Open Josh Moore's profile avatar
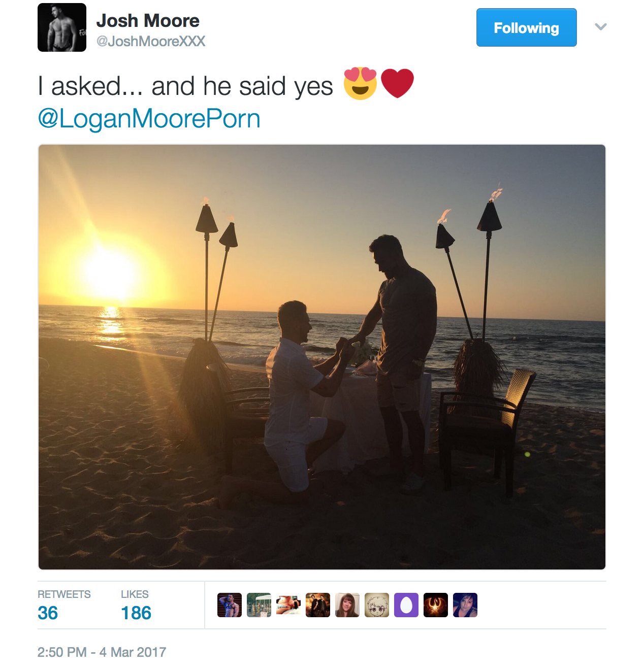The width and height of the screenshot is (644, 670). tap(62, 27)
